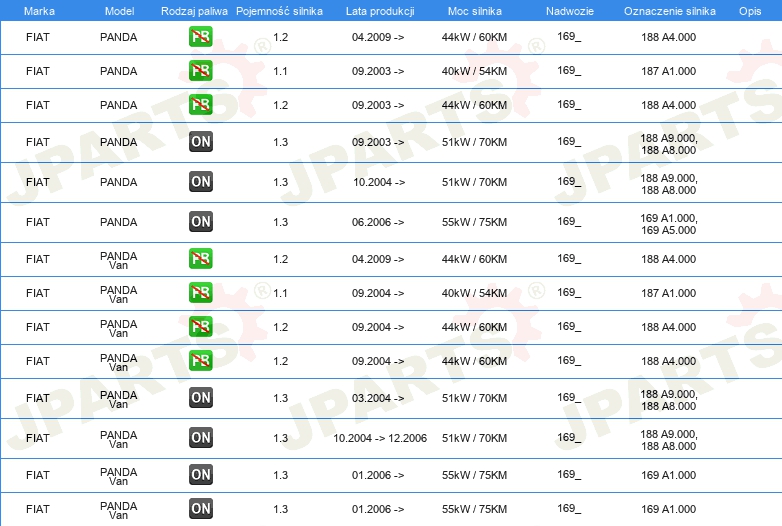
Task: Click engine size '1.1' in the PANDA 09.2003 row
Action: 280,71
